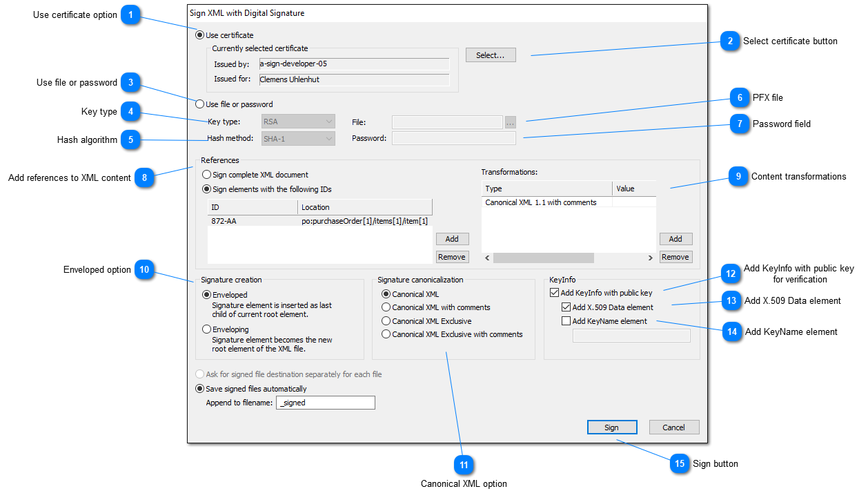The height and width of the screenshot is (500, 868).
Task: Click Add button under the ID list
Action: click(x=452, y=239)
